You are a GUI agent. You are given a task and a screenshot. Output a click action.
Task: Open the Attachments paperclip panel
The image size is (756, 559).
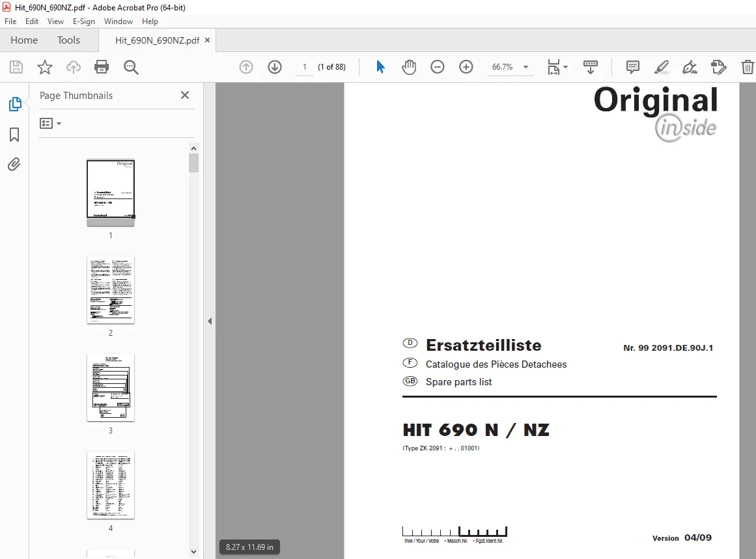pyautogui.click(x=14, y=165)
